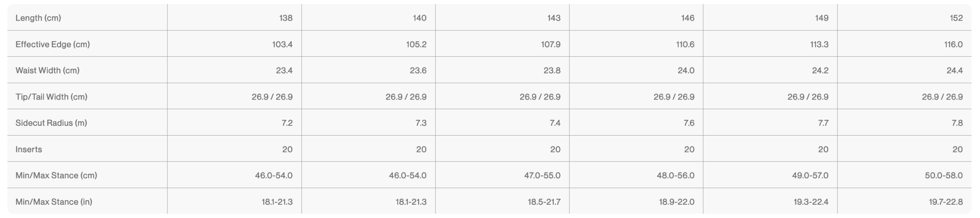Click the 116.0 effective edge value
The height and width of the screenshot is (218, 980).
[x=953, y=44]
